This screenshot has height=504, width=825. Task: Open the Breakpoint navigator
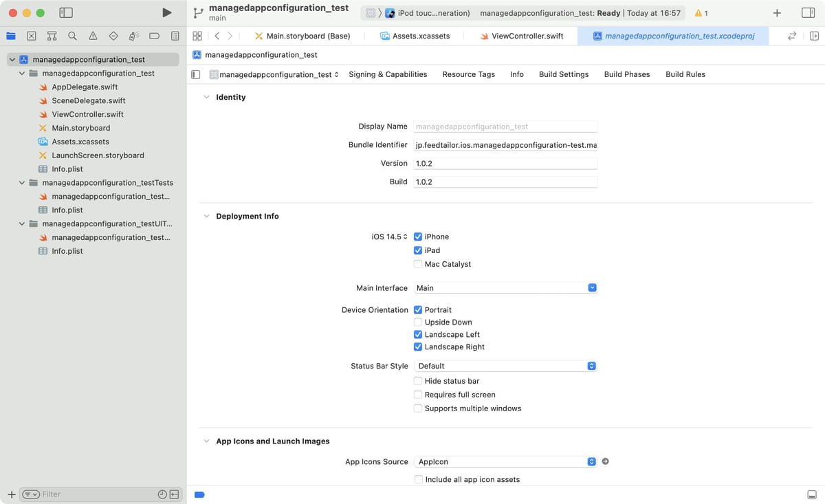pyautogui.click(x=155, y=36)
